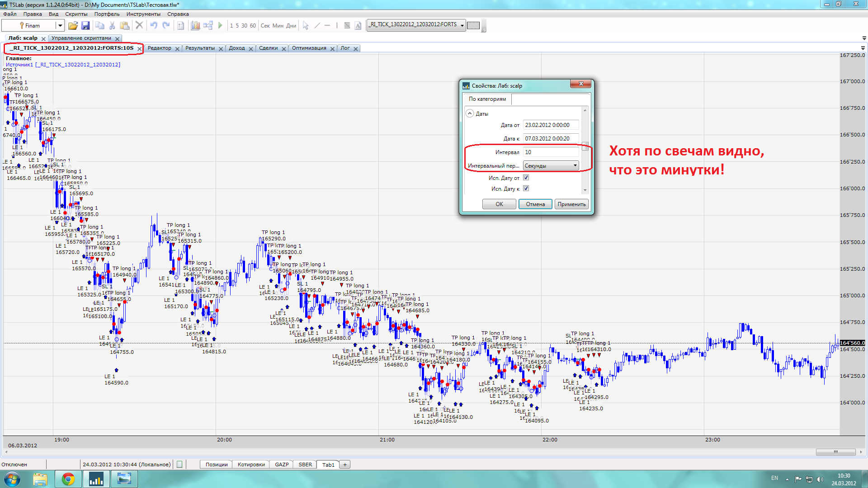The image size is (868, 488).
Task: Toggle the 'Исп. Дату к' checkbox
Action: (x=526, y=188)
